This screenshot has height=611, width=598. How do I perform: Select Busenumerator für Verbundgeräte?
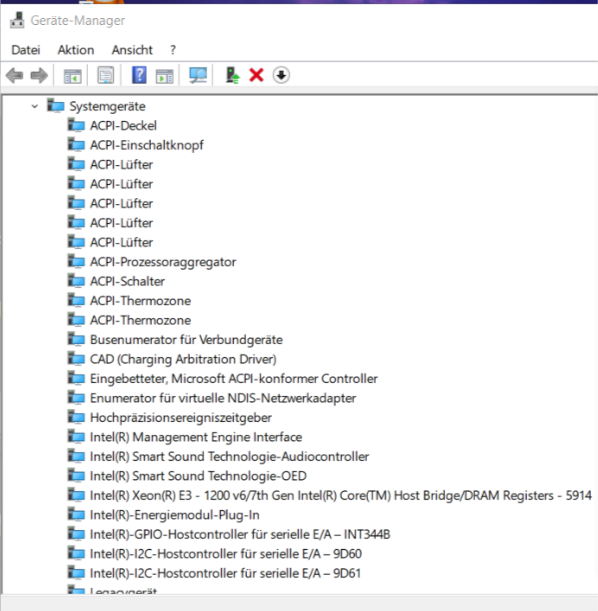(186, 340)
